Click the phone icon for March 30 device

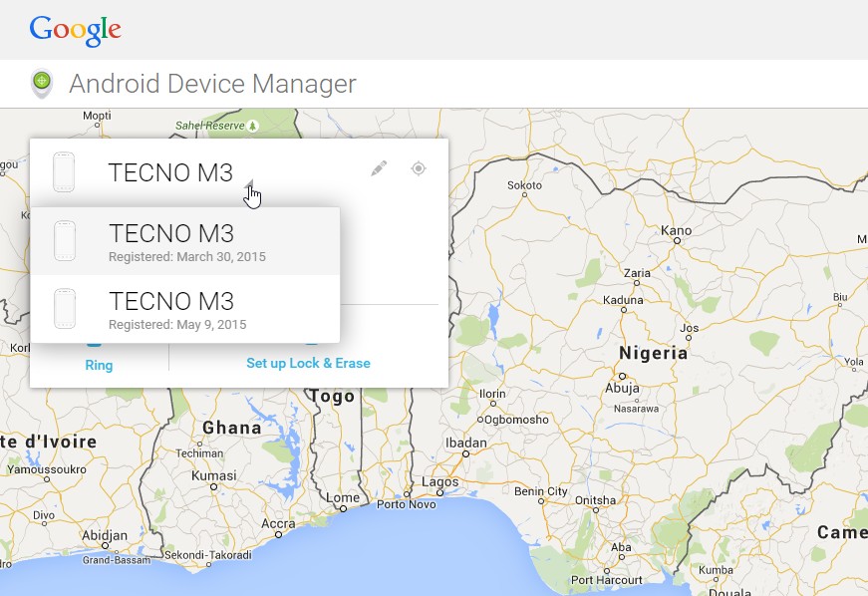point(64,239)
